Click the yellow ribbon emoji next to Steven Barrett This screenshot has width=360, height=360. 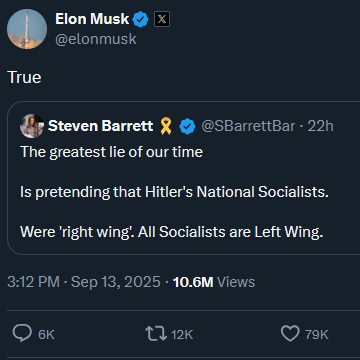click(166, 126)
